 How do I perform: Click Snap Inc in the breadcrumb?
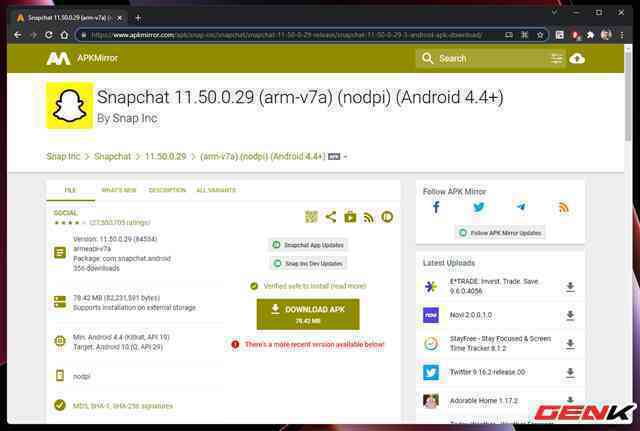coord(63,156)
